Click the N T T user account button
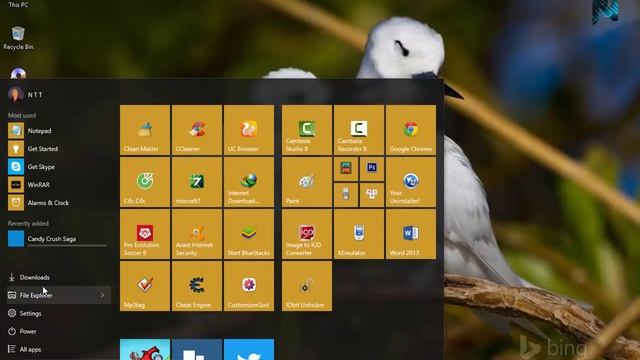Viewport: 640px width, 360px height. pos(25,95)
